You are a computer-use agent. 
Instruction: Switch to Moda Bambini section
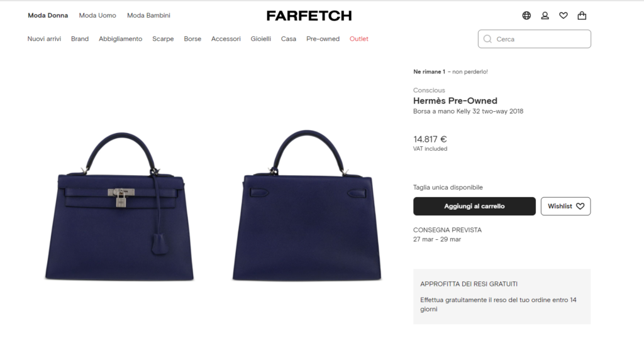coord(148,16)
